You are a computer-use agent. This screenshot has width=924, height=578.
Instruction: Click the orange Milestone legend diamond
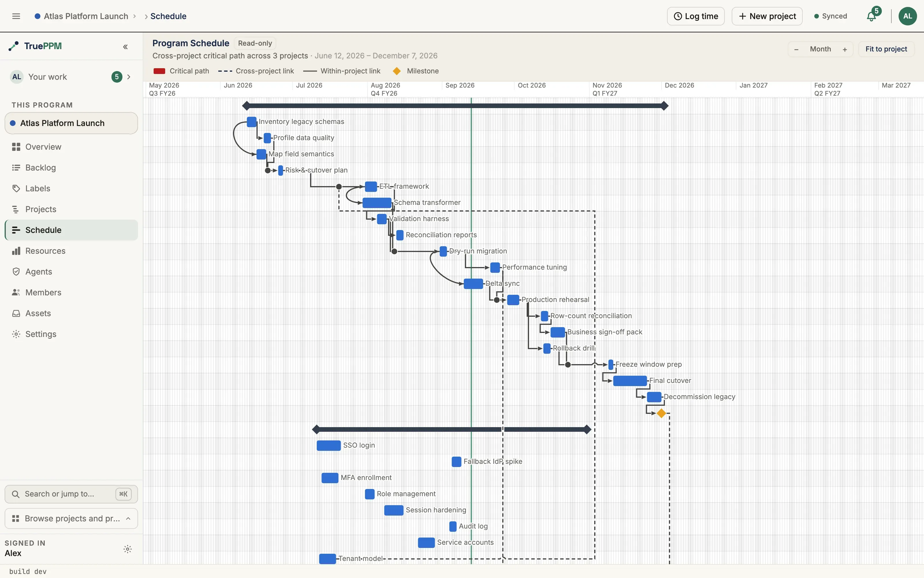[397, 71]
